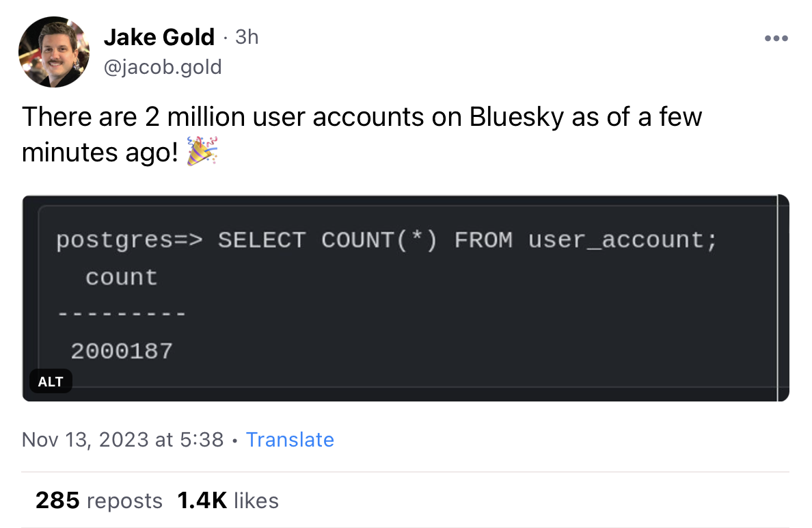This screenshot has height=528, width=812.
Task: Click the Translate link
Action: (x=290, y=439)
